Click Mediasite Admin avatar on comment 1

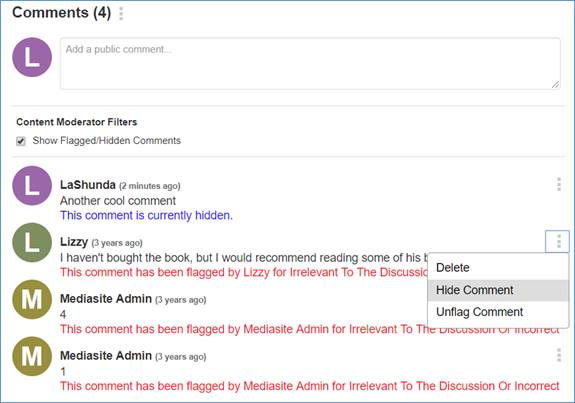(32, 356)
